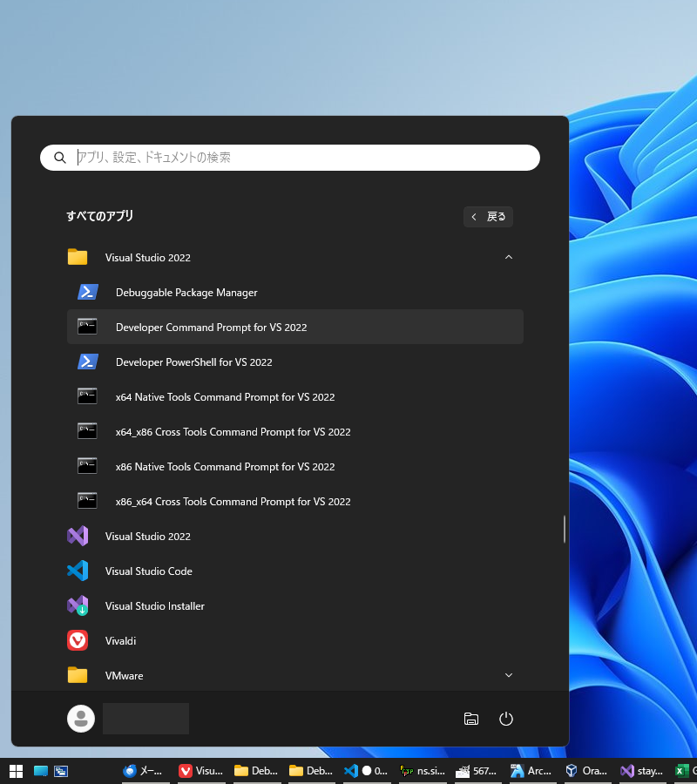Open Developer PowerShell for VS 2022

tap(295, 362)
